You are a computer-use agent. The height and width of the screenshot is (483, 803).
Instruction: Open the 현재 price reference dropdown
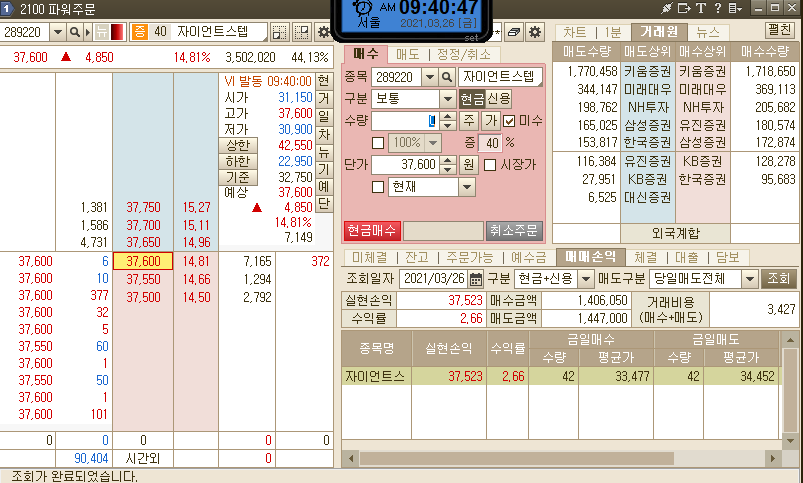click(x=467, y=187)
